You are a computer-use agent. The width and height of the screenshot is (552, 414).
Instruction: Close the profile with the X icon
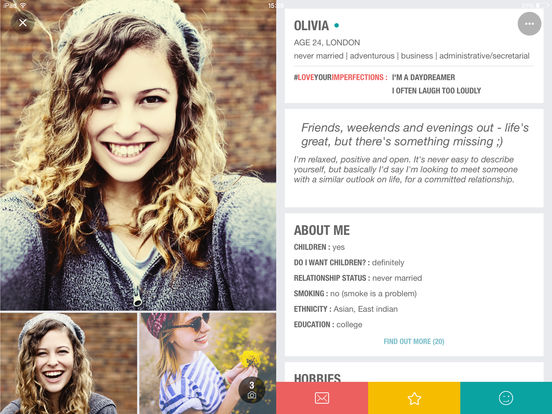point(23,23)
